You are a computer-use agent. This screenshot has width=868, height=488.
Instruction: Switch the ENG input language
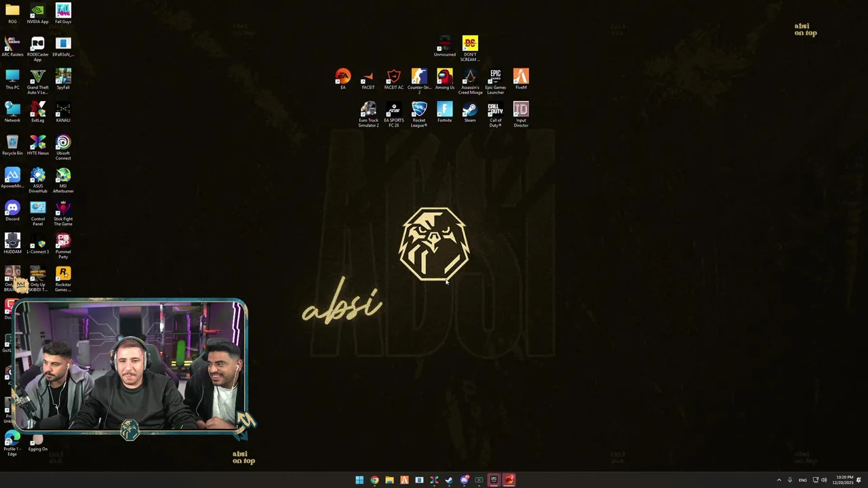pyautogui.click(x=803, y=480)
